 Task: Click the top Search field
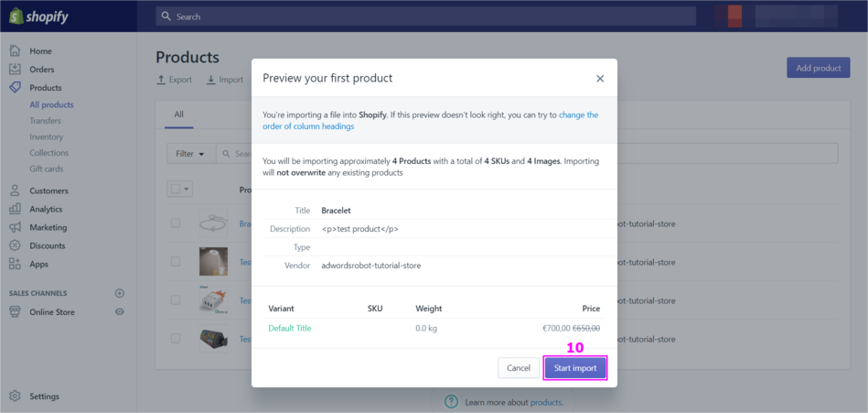click(x=425, y=16)
